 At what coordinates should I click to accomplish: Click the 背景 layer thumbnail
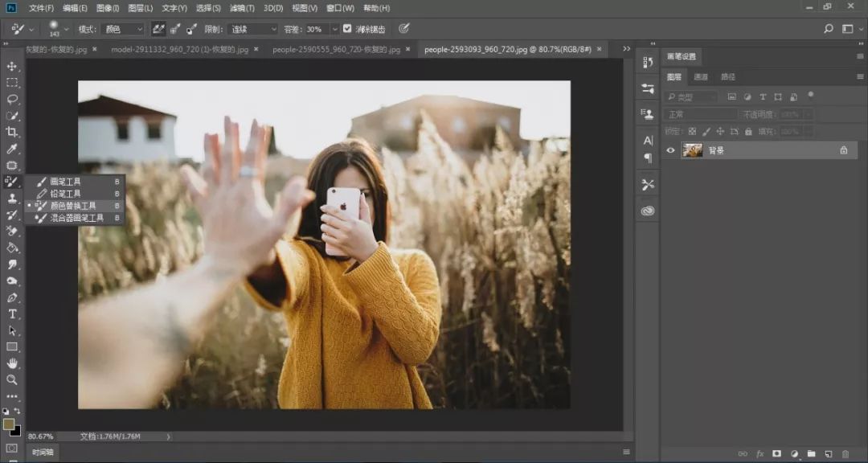pos(692,150)
